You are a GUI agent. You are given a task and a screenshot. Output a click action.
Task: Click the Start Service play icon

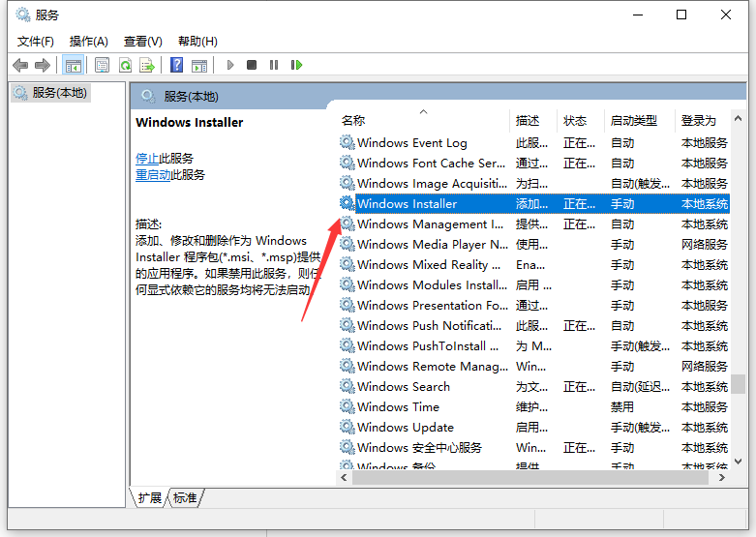230,65
